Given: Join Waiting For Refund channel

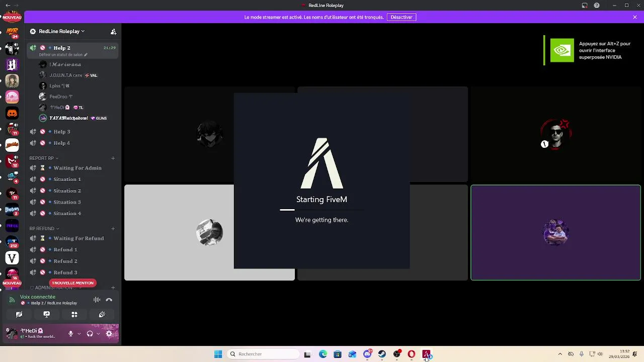Looking at the screenshot, I should click(73, 238).
